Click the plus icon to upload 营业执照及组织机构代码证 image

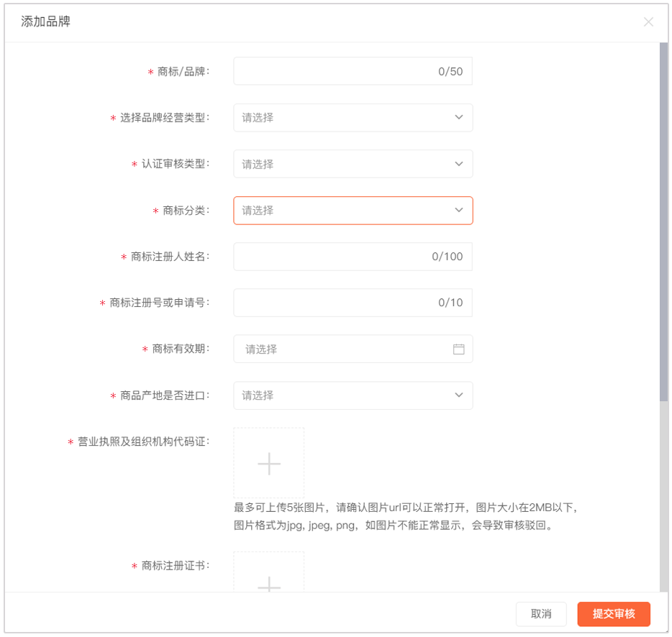pos(268,464)
